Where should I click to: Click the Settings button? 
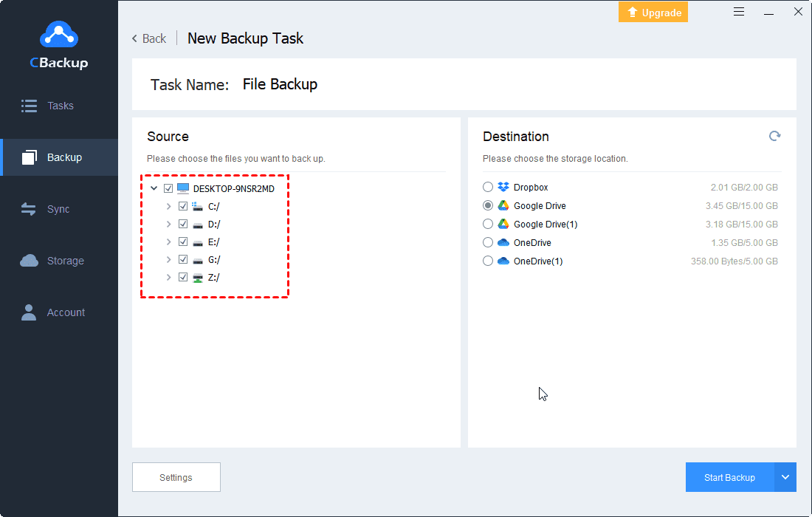pos(176,478)
